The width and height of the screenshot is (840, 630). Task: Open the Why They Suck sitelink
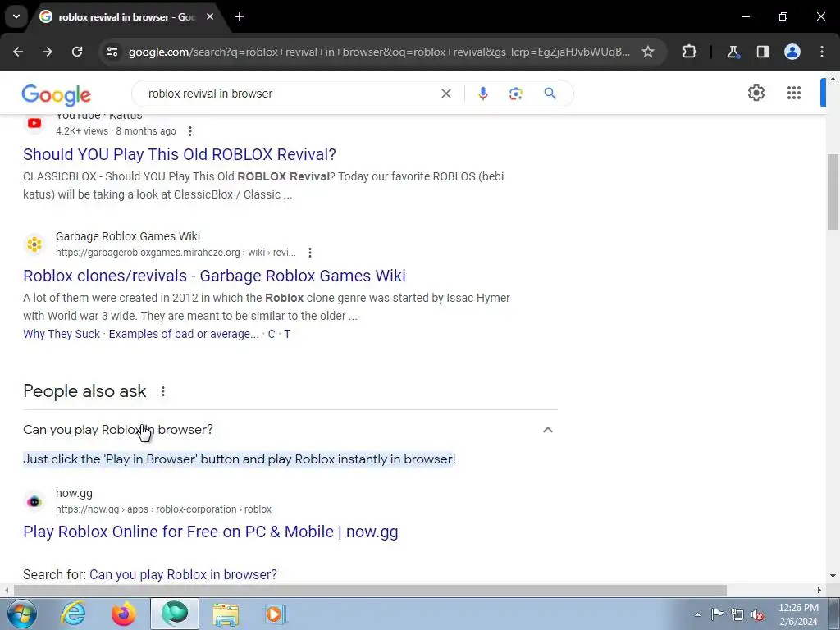coord(62,335)
